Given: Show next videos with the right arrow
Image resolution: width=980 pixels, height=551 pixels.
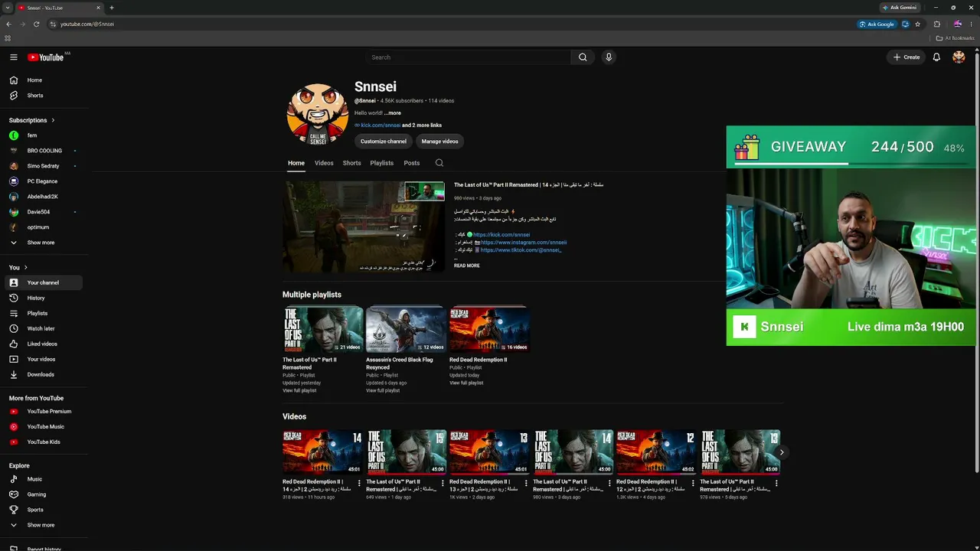Looking at the screenshot, I should (x=781, y=452).
